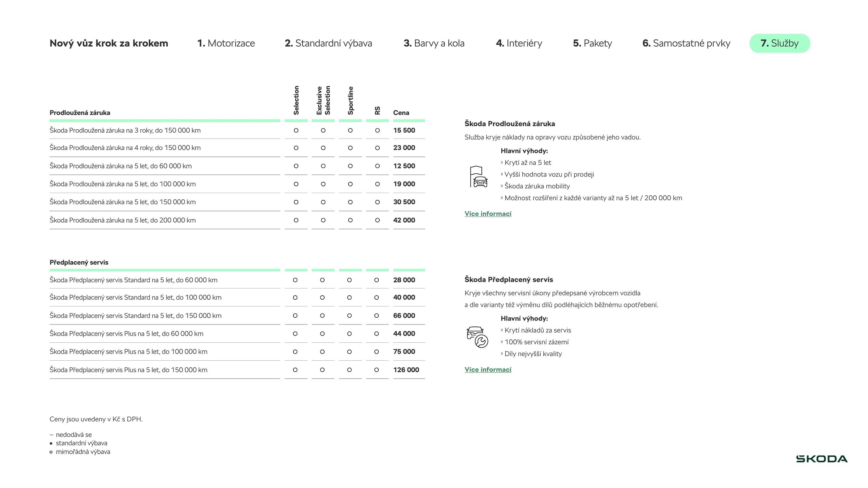Screen dimensions: 868x488
Task: Click the highlighted 7. Služby tab
Action: [779, 43]
